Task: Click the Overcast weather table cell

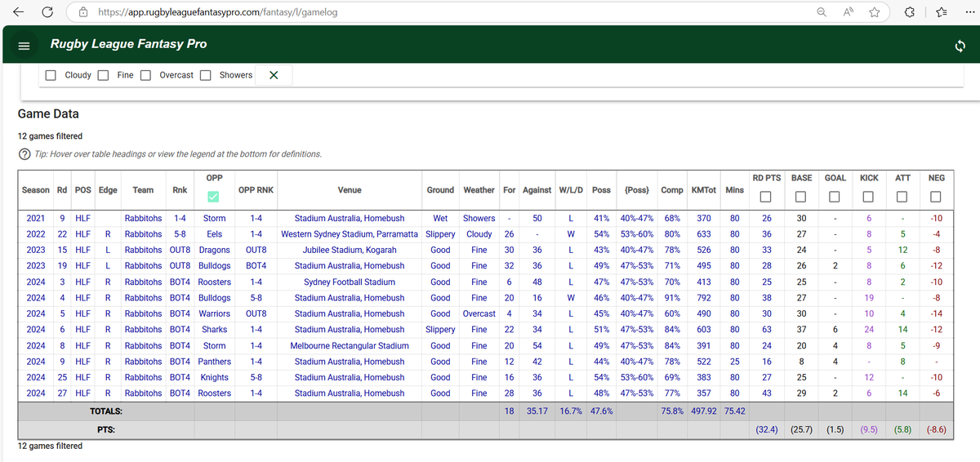Action: (x=479, y=313)
